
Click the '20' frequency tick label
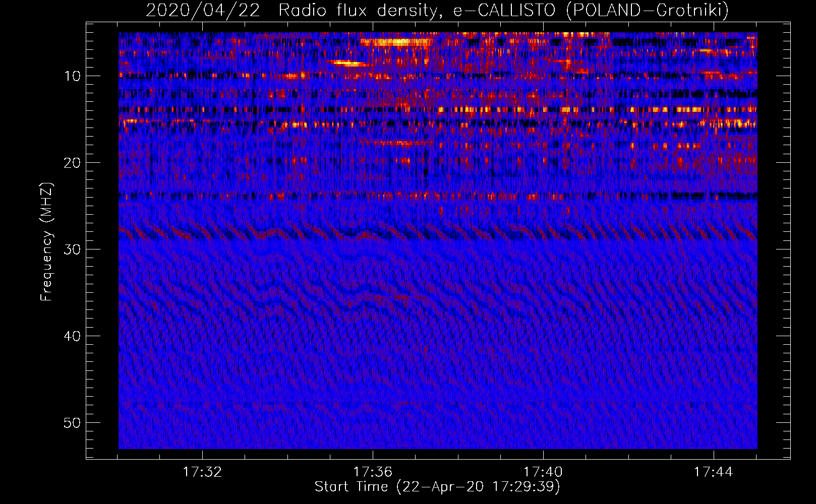[73, 163]
